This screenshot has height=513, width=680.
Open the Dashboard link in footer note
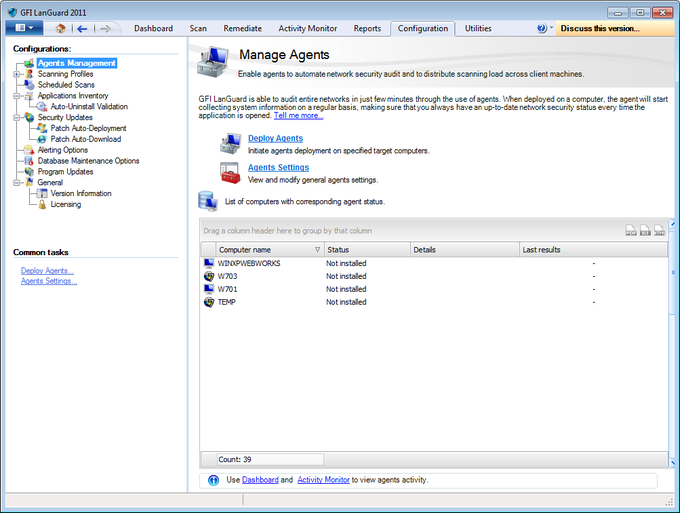[260, 480]
